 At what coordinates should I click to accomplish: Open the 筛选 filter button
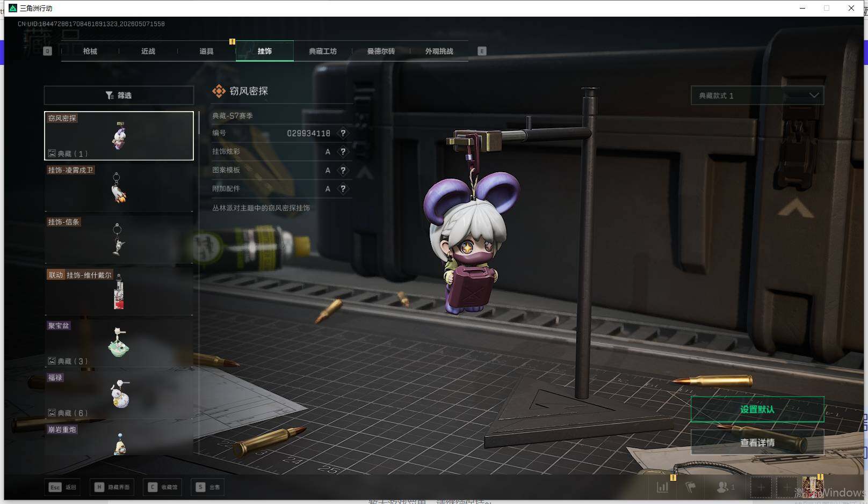tap(119, 95)
